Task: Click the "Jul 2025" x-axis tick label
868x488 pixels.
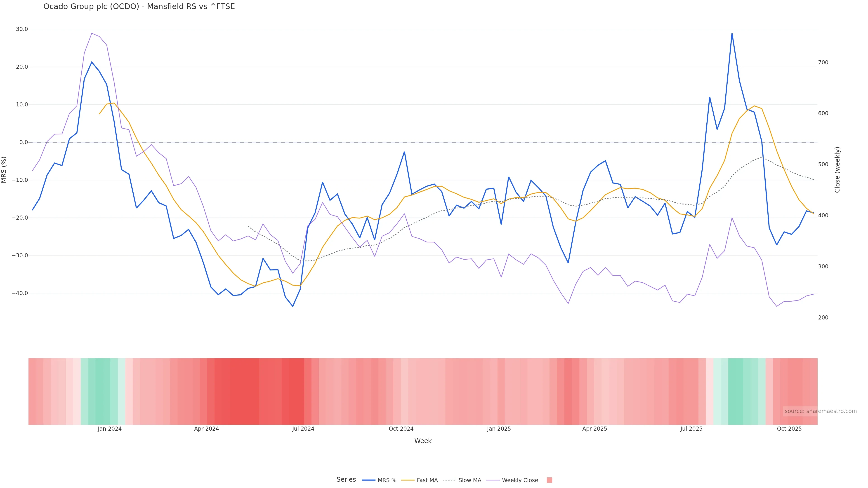Action: point(691,429)
